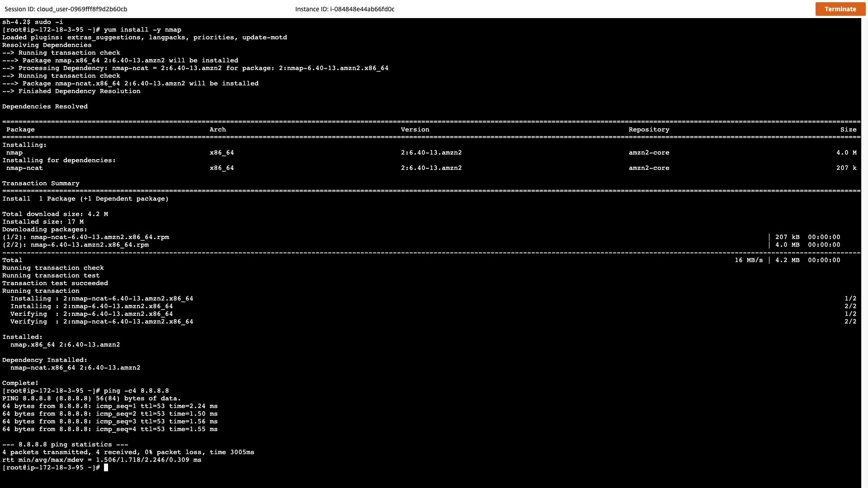
Task: Click the 'Transaction Summary' heading
Action: [x=41, y=183]
